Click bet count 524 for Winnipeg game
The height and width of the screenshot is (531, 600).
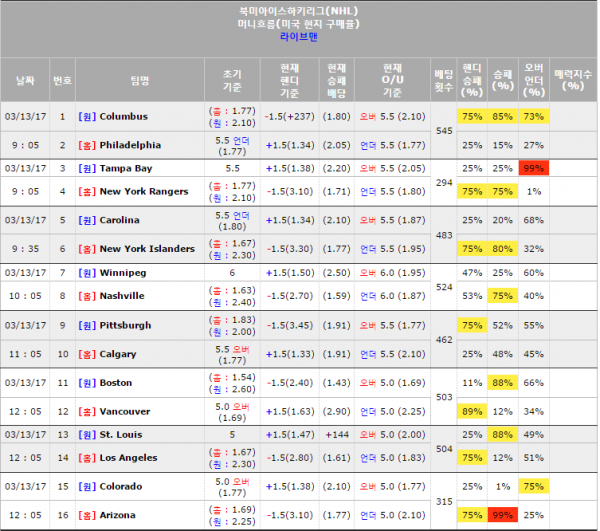coord(444,287)
